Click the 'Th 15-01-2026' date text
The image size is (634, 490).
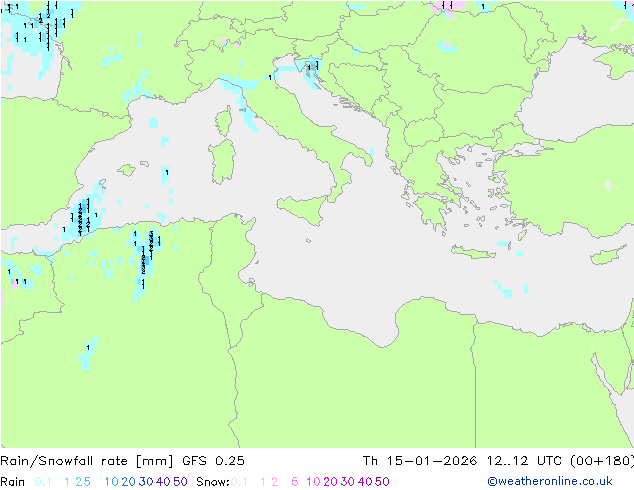tap(420, 461)
